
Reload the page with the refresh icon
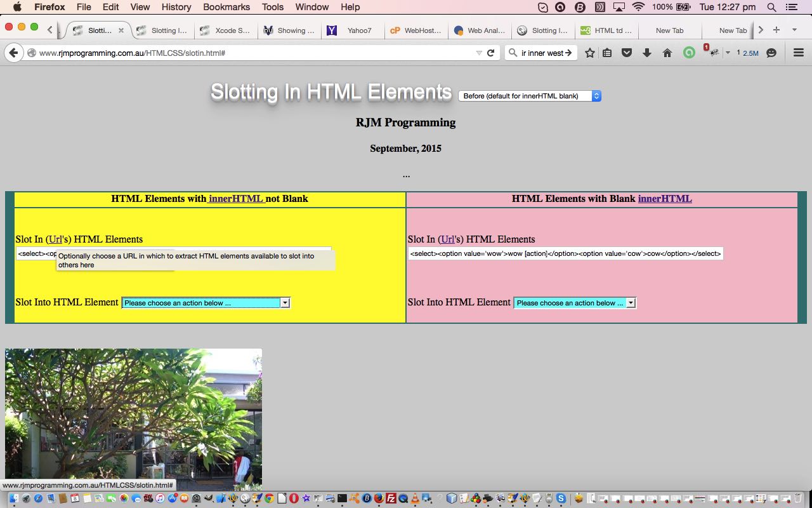[x=490, y=53]
